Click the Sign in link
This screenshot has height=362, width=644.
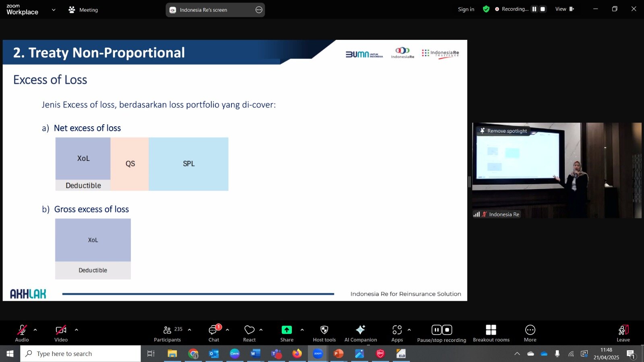point(466,9)
